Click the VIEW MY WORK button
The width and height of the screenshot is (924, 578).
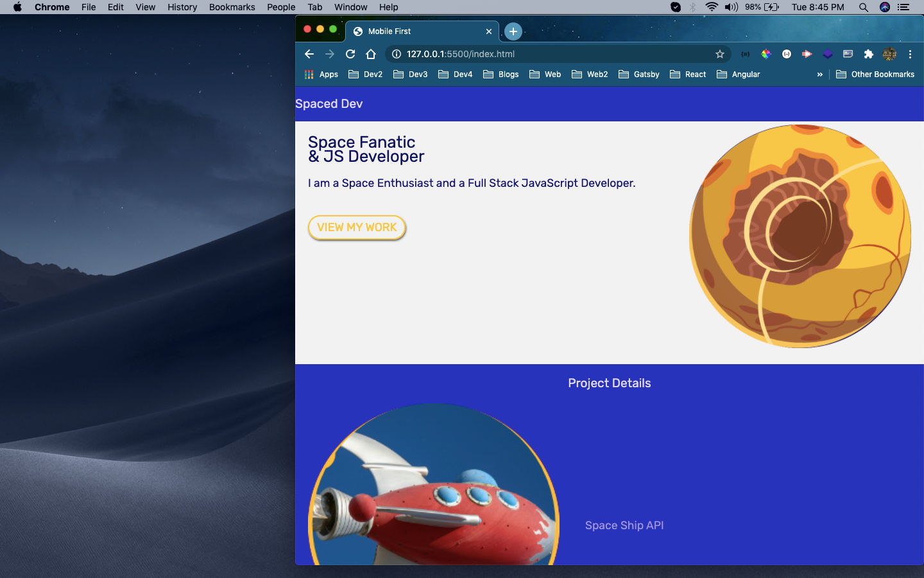point(357,227)
